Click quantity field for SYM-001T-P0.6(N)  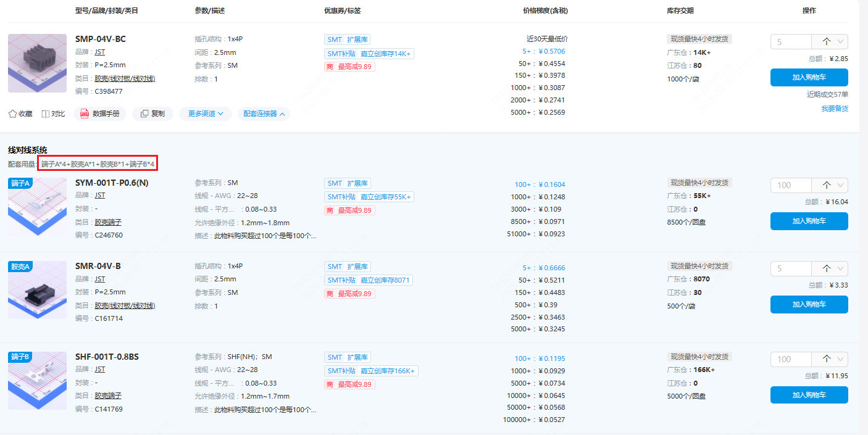790,185
